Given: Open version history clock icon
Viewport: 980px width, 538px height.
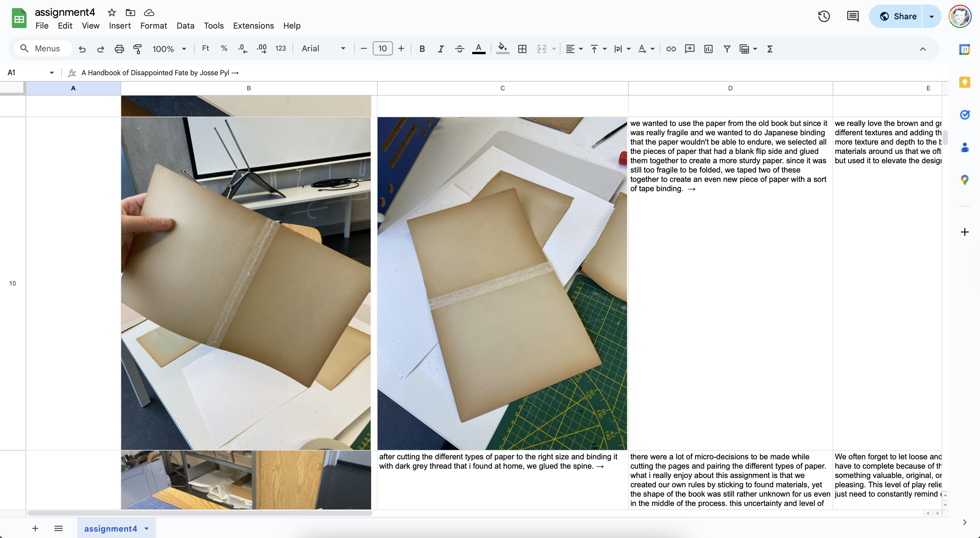Looking at the screenshot, I should coord(824,16).
